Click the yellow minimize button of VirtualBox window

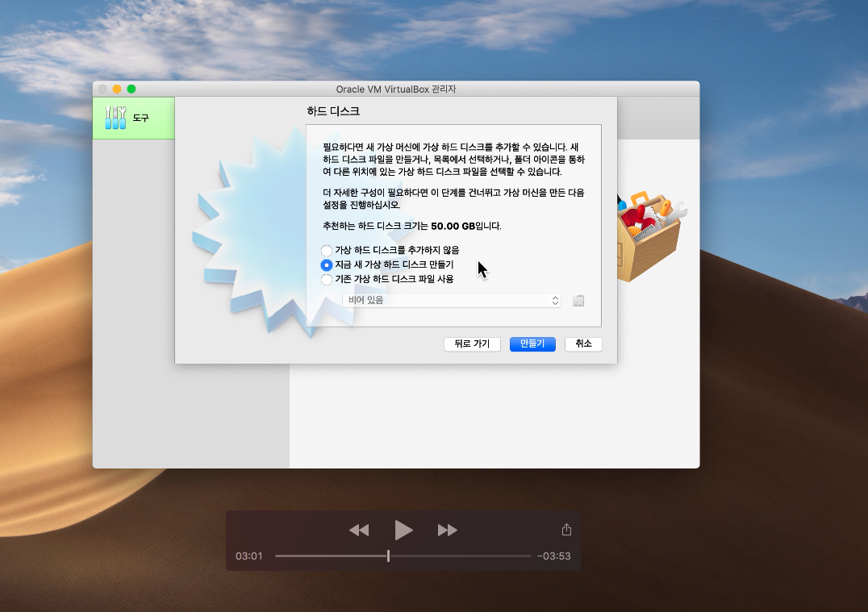point(117,89)
